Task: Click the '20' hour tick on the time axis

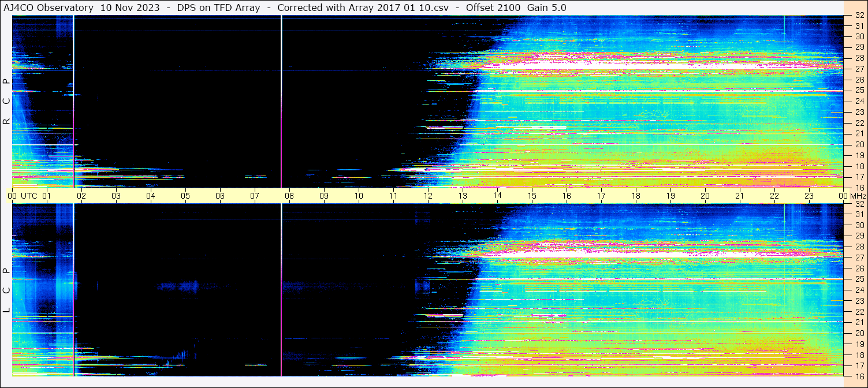Action: [705, 196]
